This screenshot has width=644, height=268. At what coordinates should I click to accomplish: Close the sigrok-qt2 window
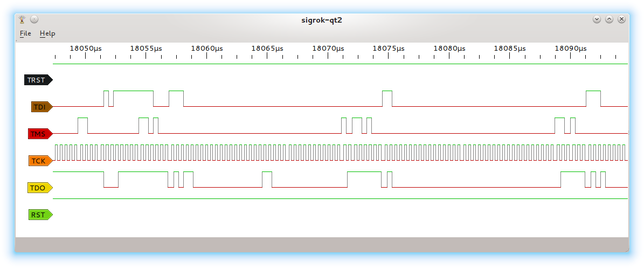[x=621, y=19]
